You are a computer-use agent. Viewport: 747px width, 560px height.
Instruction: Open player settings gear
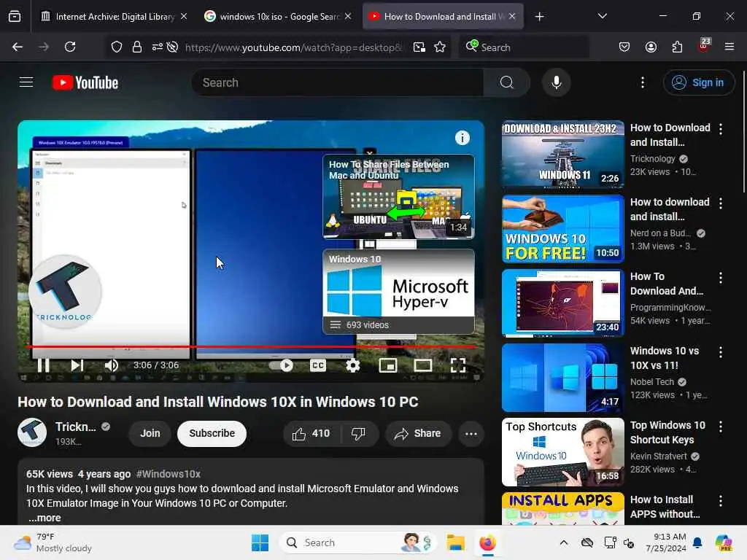[352, 365]
